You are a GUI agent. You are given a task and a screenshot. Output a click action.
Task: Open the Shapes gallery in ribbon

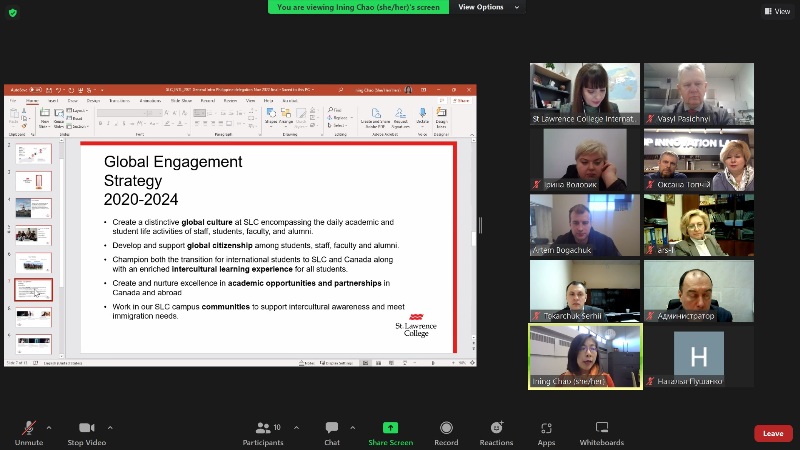tap(271, 116)
